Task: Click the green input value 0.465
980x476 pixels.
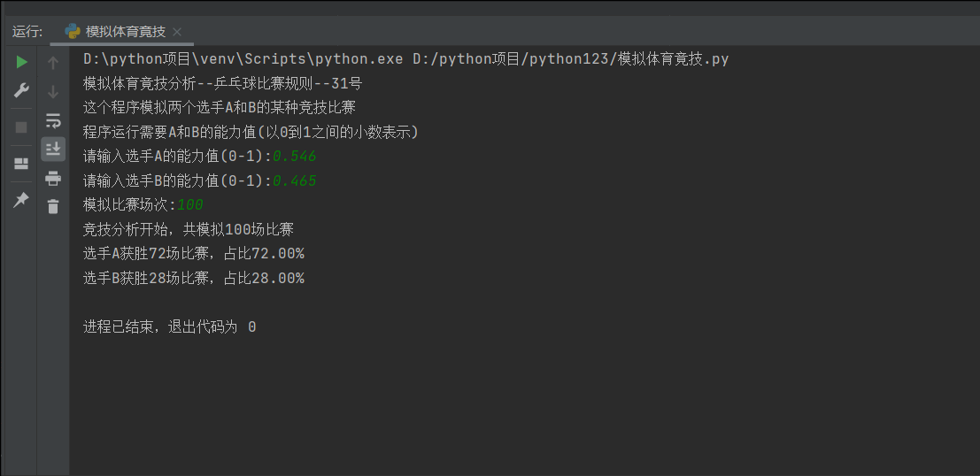Action: click(x=295, y=181)
